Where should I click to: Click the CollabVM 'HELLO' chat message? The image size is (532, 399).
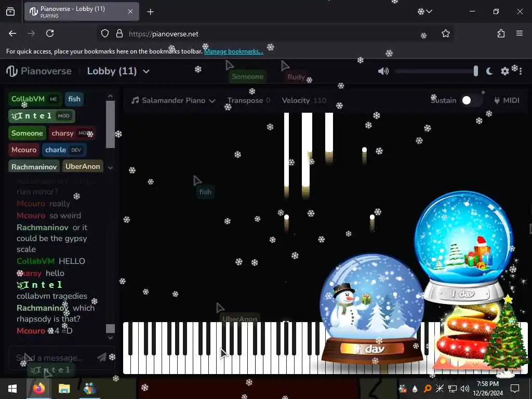tap(51, 261)
